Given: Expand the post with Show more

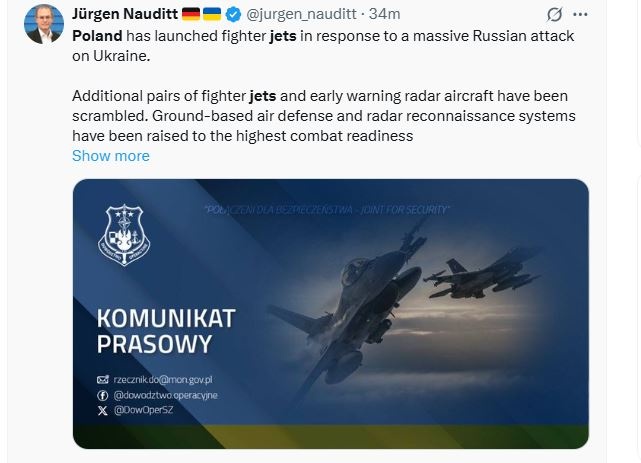Looking at the screenshot, I should (110, 156).
